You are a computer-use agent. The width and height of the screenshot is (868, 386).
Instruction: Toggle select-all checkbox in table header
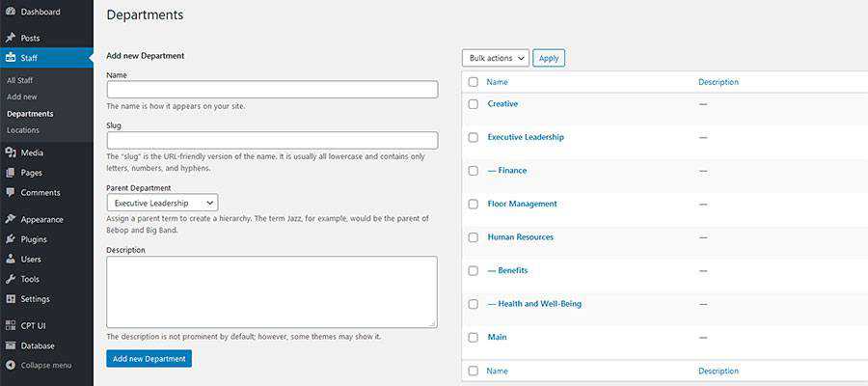click(473, 82)
